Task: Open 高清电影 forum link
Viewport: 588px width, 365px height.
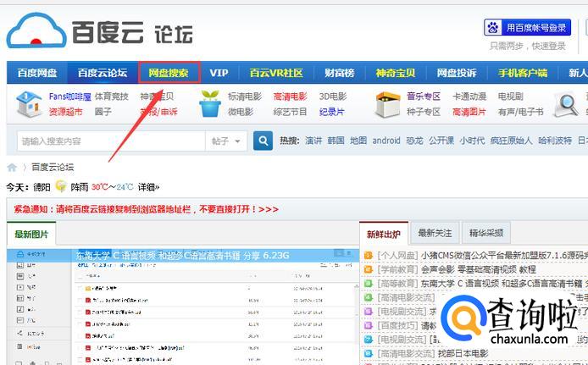Action: pyautogui.click(x=290, y=97)
